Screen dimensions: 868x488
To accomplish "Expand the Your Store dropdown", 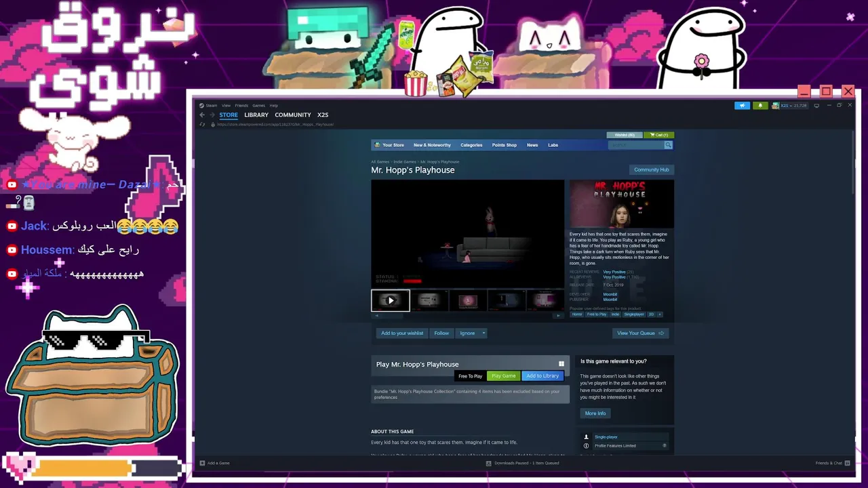I will pyautogui.click(x=393, y=145).
